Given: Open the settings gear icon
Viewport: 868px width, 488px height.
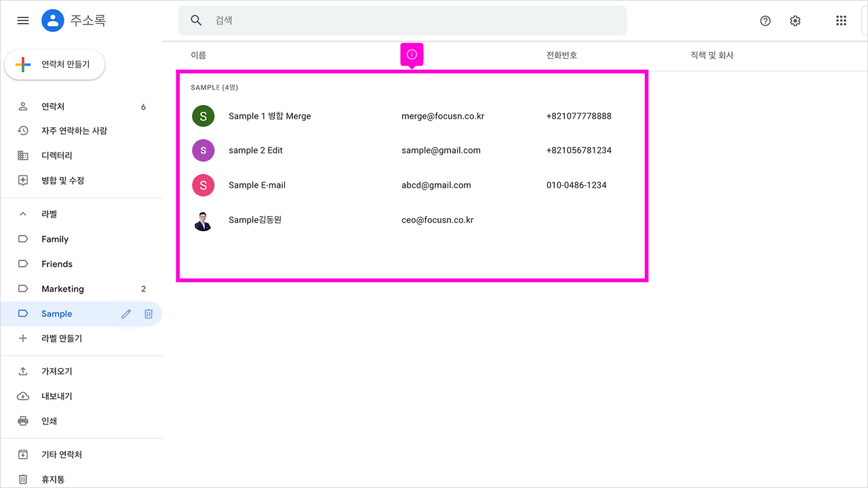Looking at the screenshot, I should 795,20.
